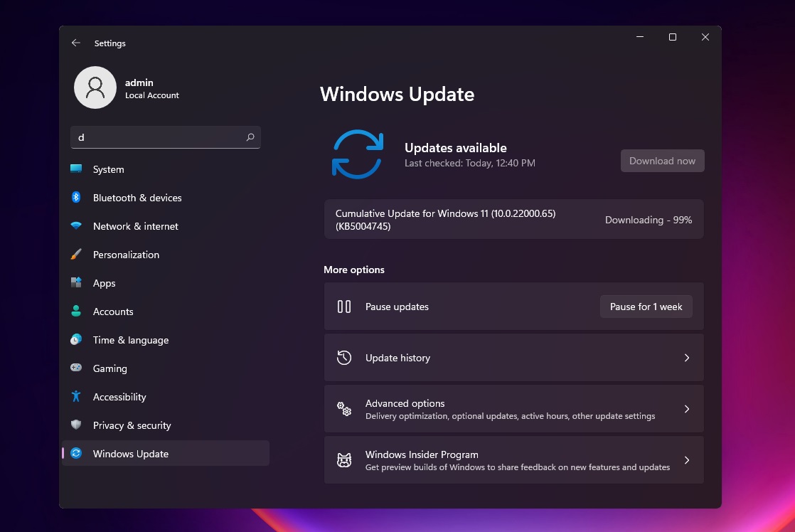Expand Windows Insider Program chevron
The image size is (795, 532).
pos(686,460)
